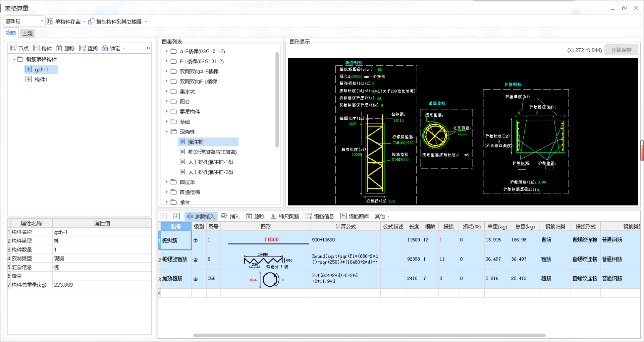Open the 锁定 dropdown arrow
Image resolution: width=644 pixels, height=342 pixels.
124,48
